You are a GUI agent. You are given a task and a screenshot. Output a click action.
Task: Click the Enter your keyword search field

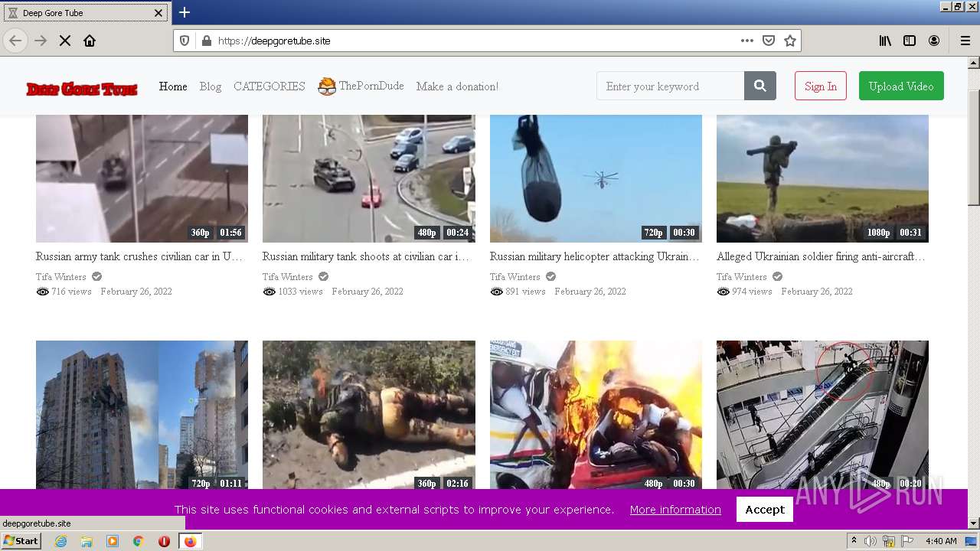[x=670, y=86]
